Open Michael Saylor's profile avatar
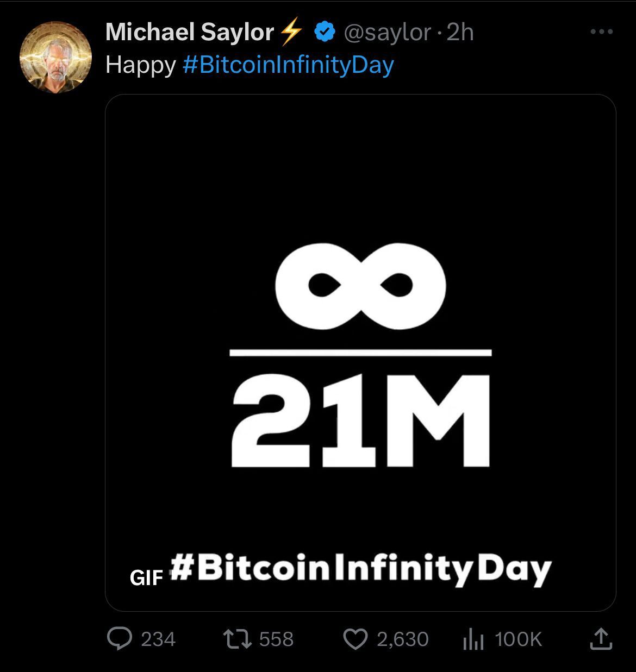The image size is (636, 672). coord(55,57)
